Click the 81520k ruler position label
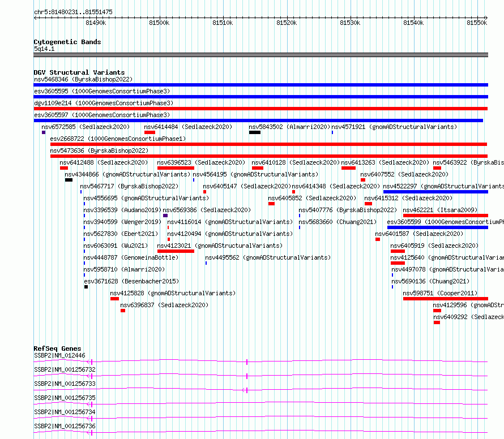 [x=287, y=23]
